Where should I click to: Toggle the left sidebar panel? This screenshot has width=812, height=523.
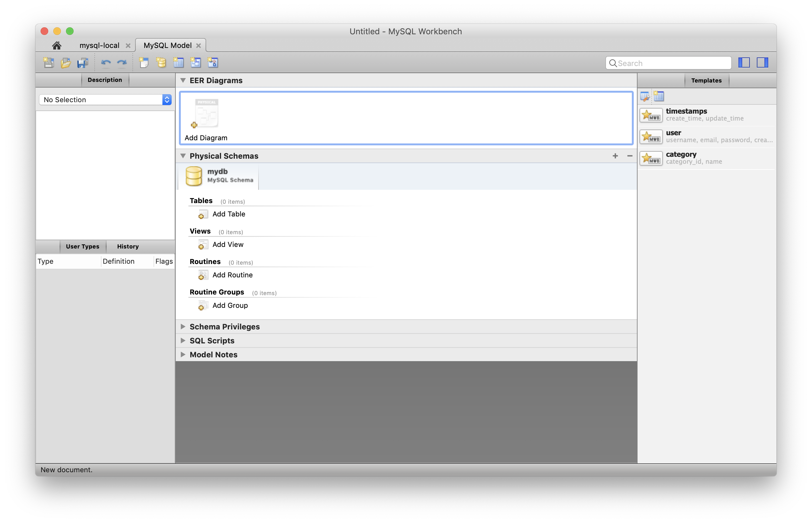coord(744,63)
